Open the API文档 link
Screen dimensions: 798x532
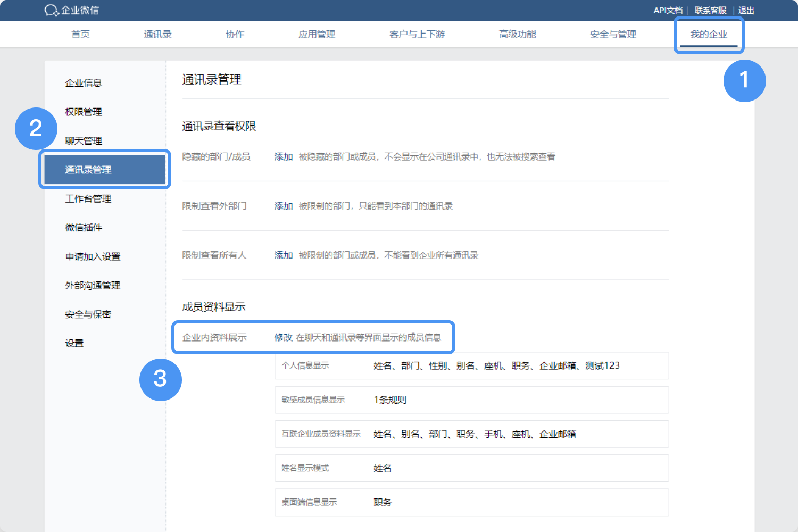tap(668, 10)
